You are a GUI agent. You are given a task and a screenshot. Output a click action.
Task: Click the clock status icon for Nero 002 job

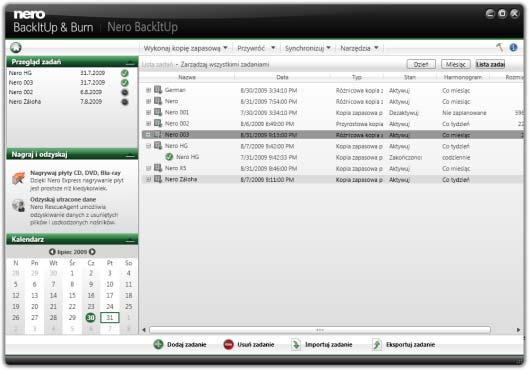pos(124,92)
